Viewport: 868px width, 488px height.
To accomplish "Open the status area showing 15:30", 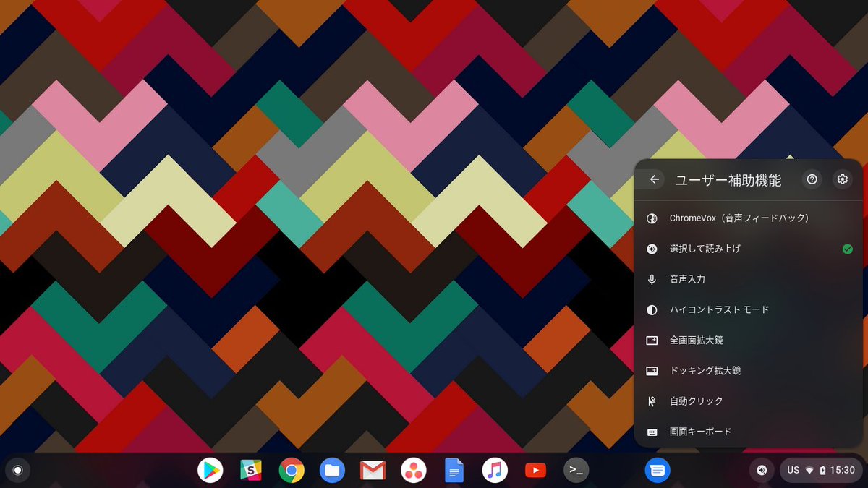I will 820,471.
